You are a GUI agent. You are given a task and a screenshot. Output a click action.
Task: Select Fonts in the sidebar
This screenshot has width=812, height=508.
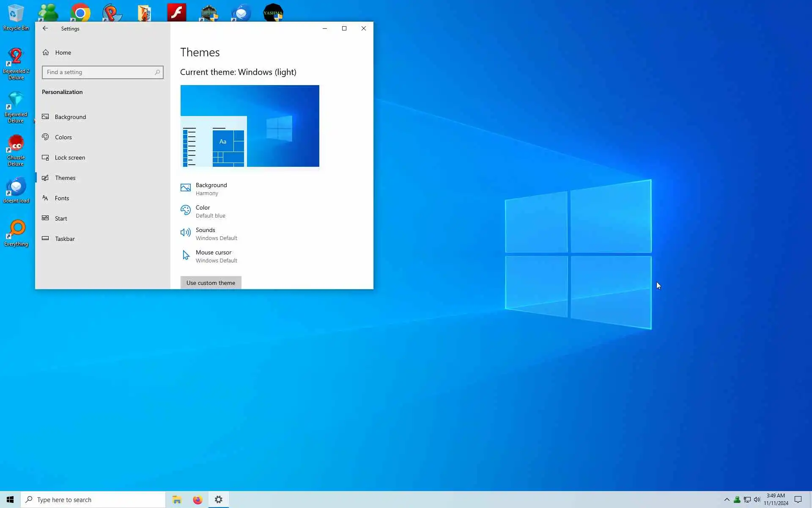pyautogui.click(x=62, y=198)
